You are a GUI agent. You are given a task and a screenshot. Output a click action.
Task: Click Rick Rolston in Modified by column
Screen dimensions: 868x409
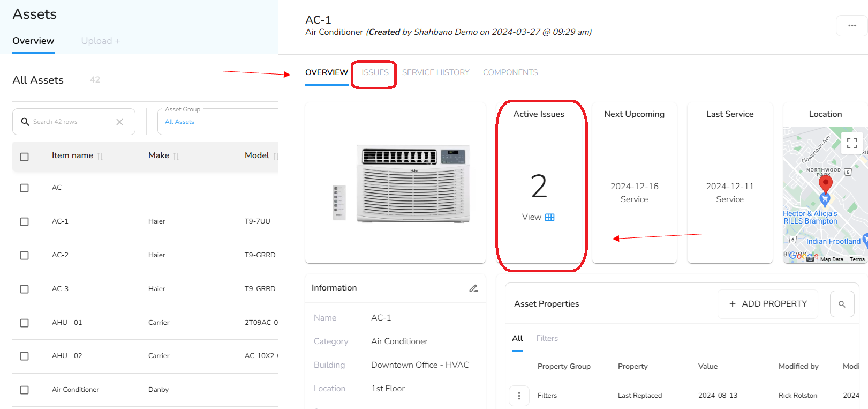pyautogui.click(x=798, y=396)
